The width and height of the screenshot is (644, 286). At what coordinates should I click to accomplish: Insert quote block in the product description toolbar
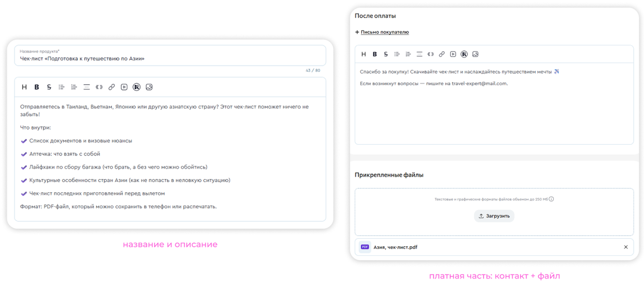pyautogui.click(x=99, y=87)
